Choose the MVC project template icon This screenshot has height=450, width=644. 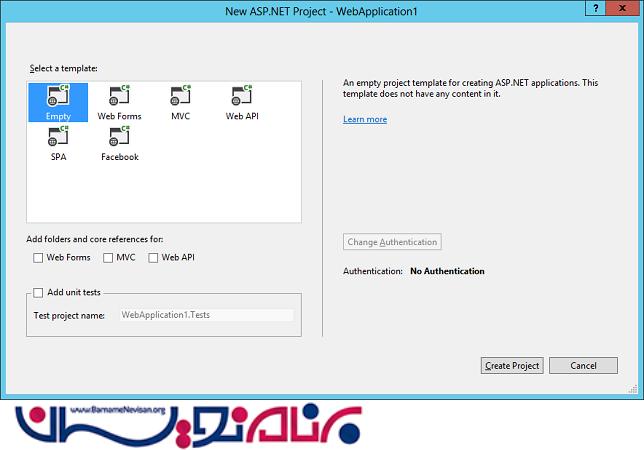point(181,102)
